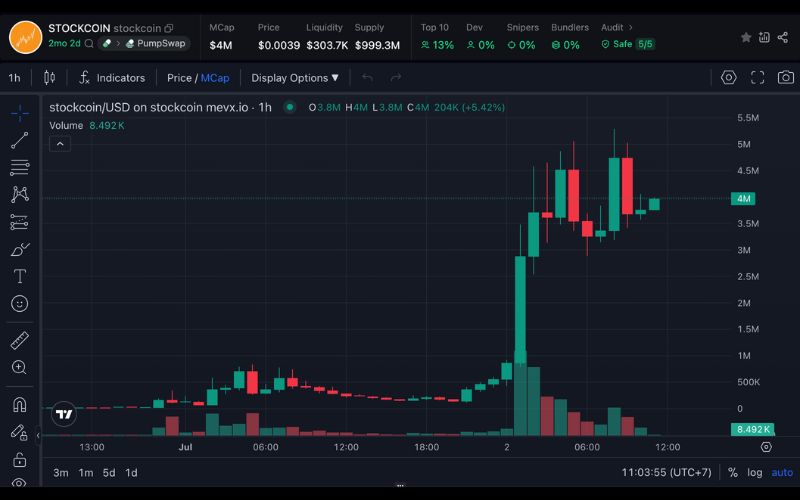Click the stockcoin/USD chart title legend
The width and height of the screenshot is (800, 500).
click(160, 107)
